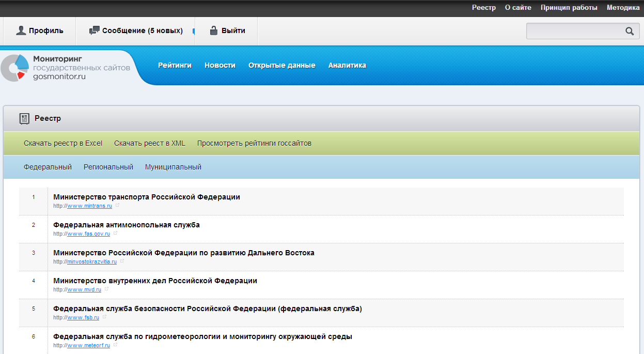Download registry via Скачать реестр в Excel
644x354 pixels.
click(63, 143)
